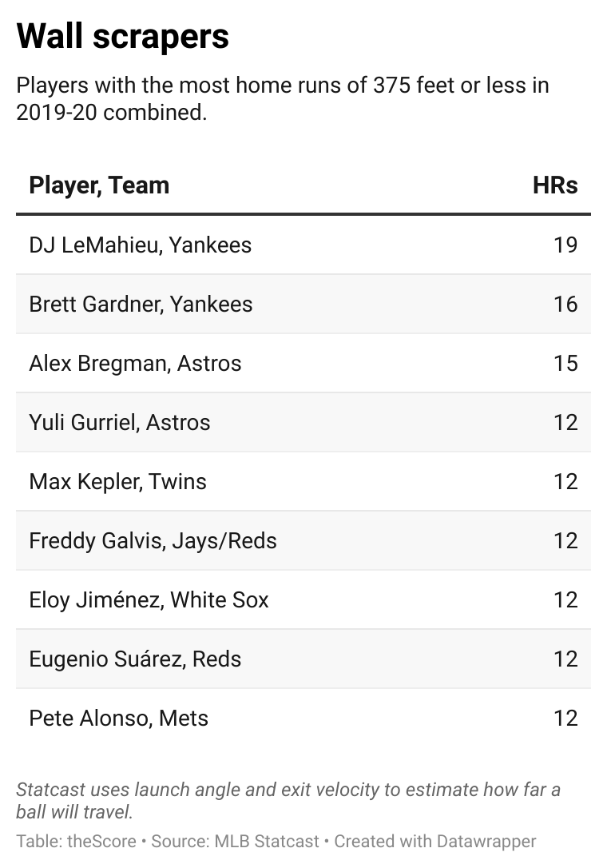Select the subtitle about home runs of 375 feet
This screenshot has width=607, height=868.
(283, 98)
